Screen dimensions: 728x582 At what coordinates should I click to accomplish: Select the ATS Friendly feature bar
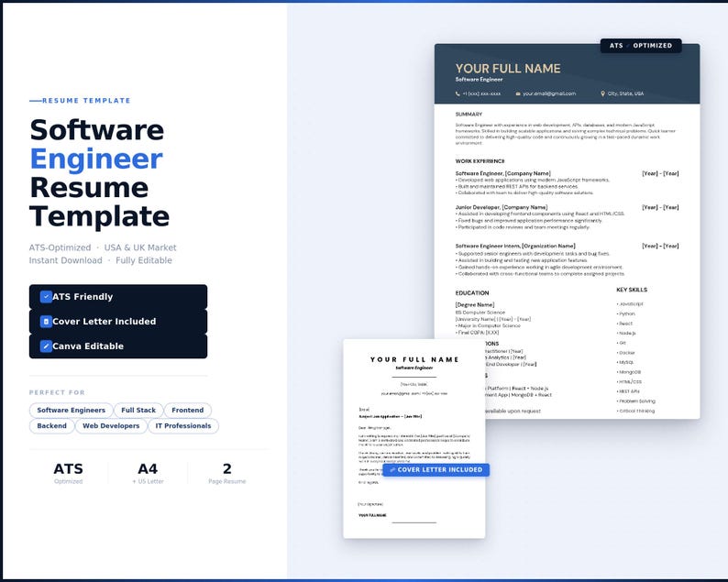point(118,297)
